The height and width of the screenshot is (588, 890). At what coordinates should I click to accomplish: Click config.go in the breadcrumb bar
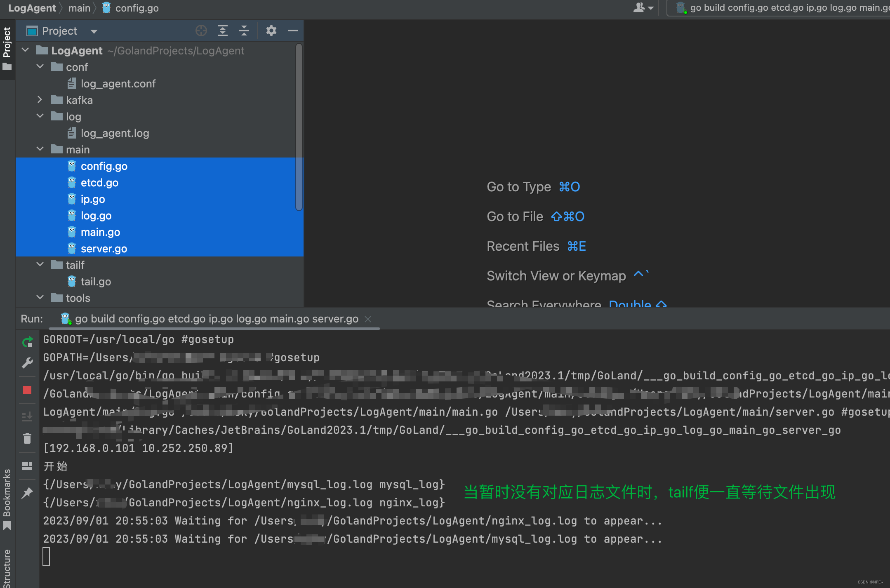tap(136, 8)
